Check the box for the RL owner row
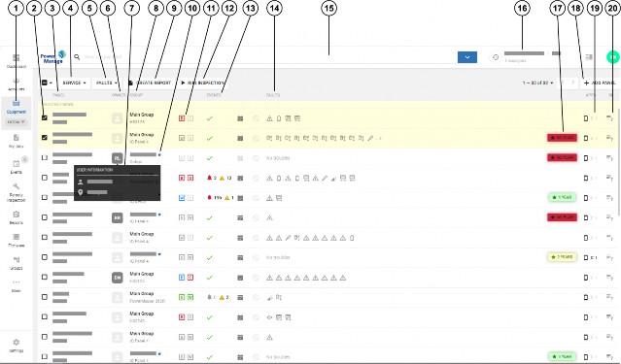Viewport: 621px width, 364px height. click(x=45, y=157)
